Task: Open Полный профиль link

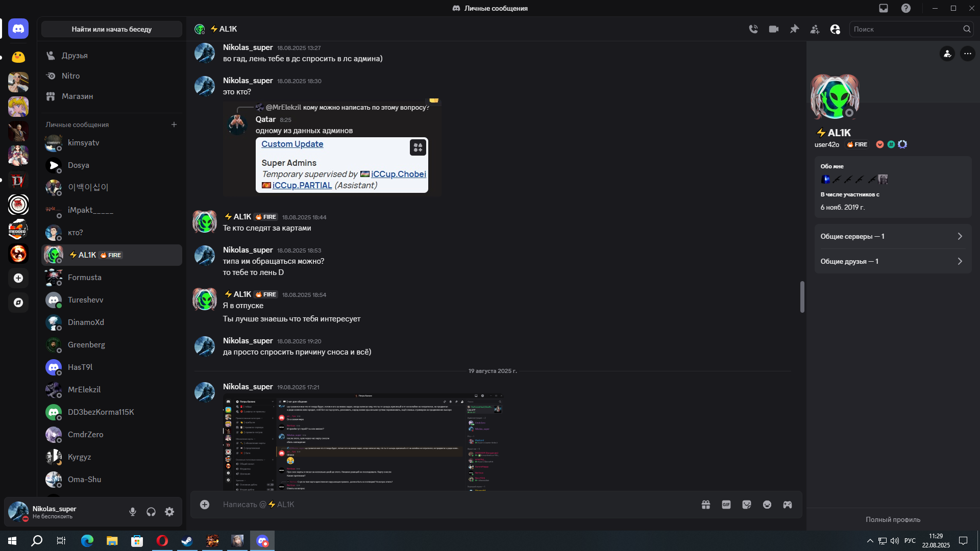Action: coord(893,519)
